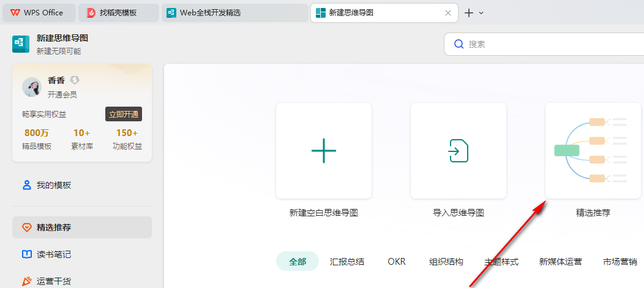The width and height of the screenshot is (644, 288).
Task: Click the 开通会员 link
Action: click(62, 95)
